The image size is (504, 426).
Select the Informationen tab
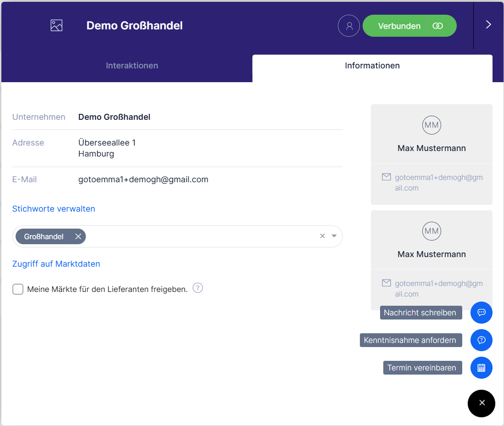pyautogui.click(x=372, y=66)
